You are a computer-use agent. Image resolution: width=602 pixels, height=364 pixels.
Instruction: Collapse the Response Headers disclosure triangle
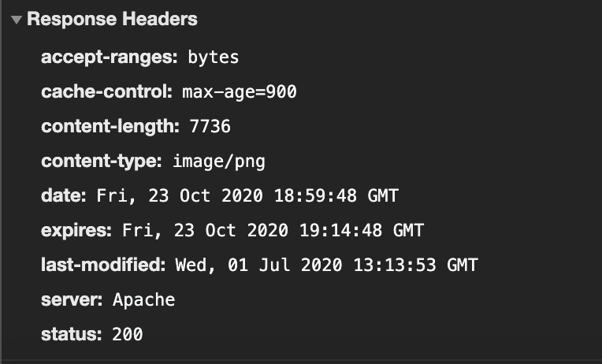[x=17, y=20]
